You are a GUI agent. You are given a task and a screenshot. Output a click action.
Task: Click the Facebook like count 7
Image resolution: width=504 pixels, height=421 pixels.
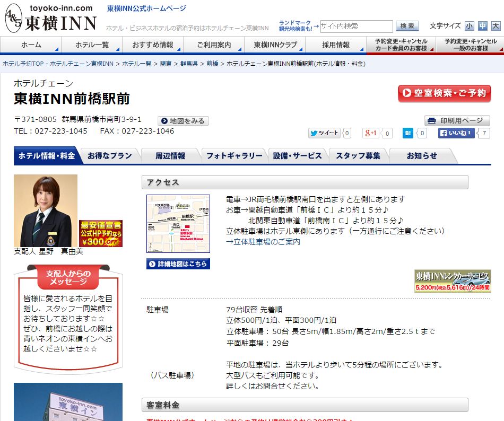[x=484, y=133]
